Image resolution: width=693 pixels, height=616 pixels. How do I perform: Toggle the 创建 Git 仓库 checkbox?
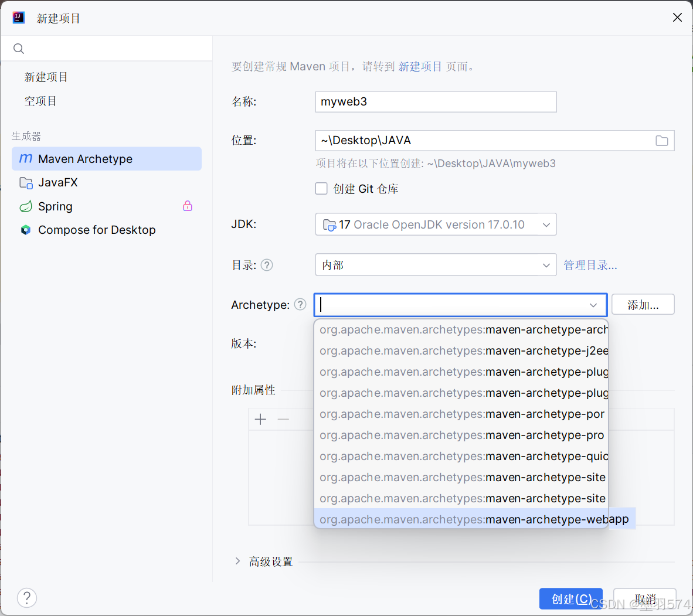[321, 189]
